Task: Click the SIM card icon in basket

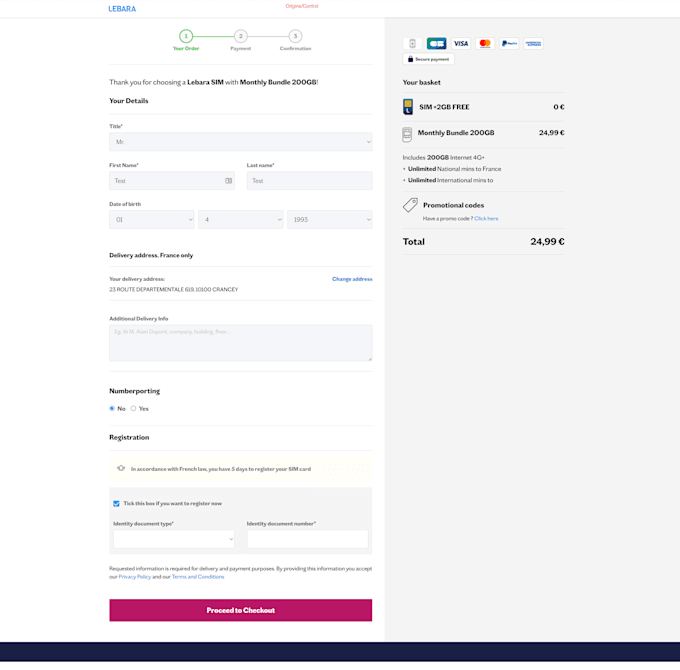Action: 408,107
